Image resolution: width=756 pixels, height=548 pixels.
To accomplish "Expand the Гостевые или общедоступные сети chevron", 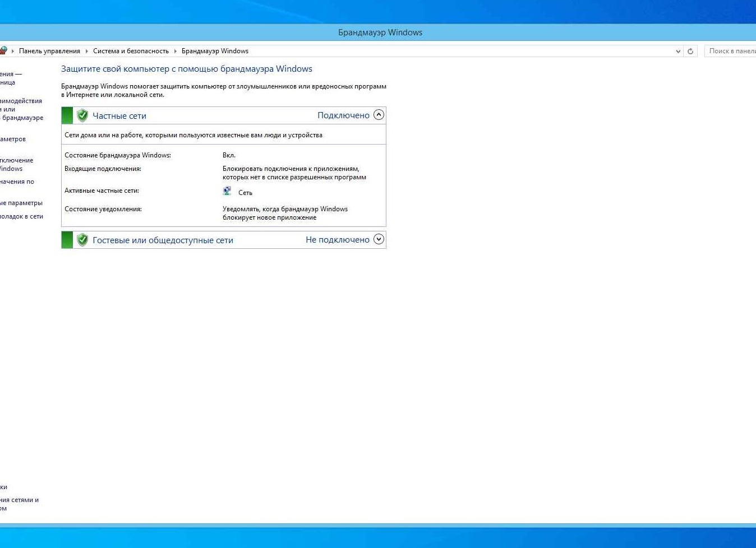I will 379,239.
